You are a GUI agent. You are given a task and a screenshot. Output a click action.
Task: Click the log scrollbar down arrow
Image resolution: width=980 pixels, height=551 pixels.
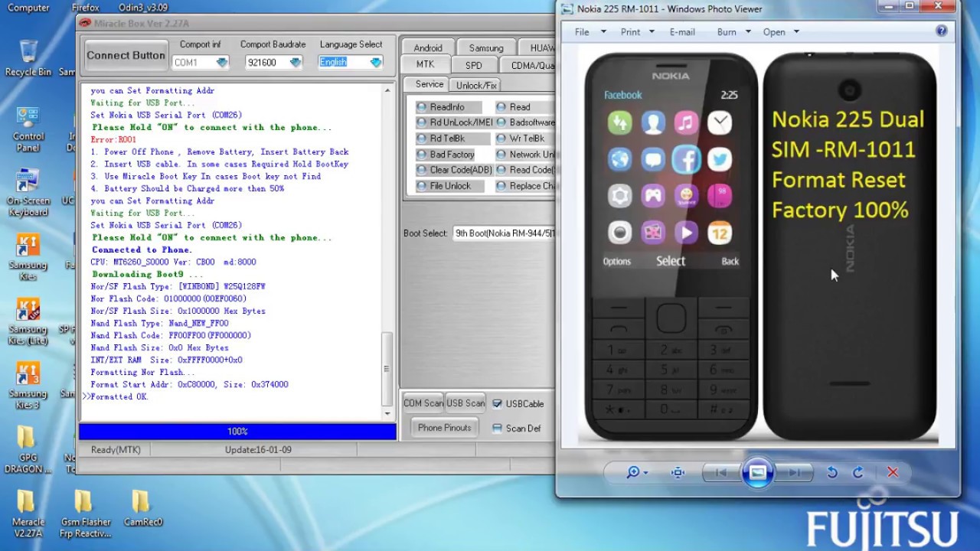click(x=387, y=414)
